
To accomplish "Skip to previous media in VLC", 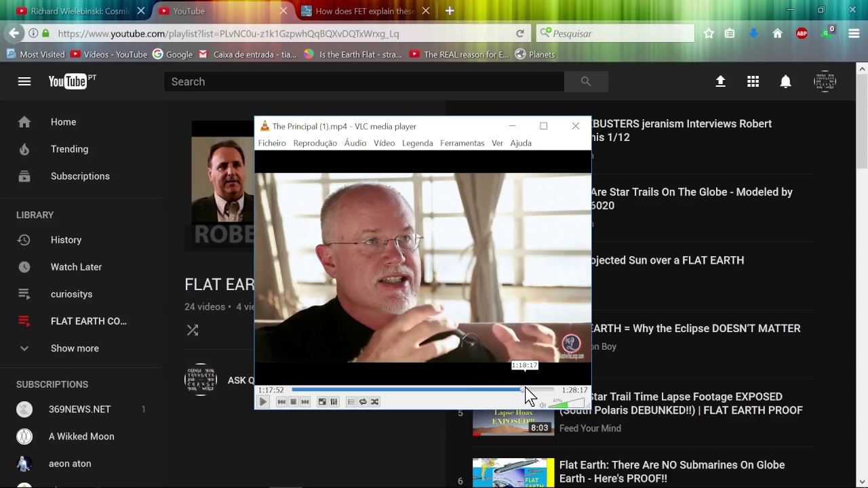I will point(281,402).
